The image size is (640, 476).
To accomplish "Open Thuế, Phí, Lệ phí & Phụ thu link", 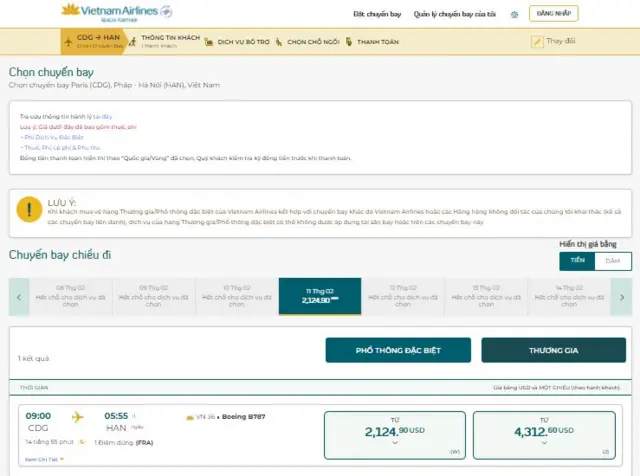I will coord(60,147).
